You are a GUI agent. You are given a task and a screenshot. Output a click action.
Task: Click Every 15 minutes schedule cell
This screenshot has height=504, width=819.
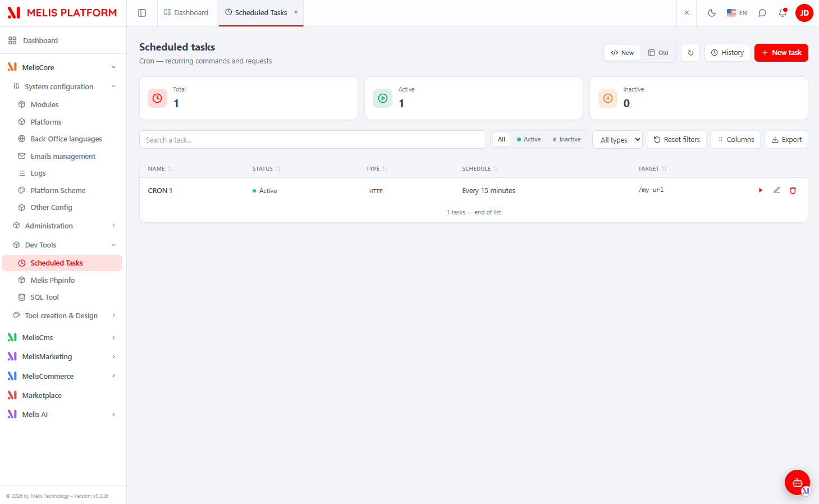pyautogui.click(x=488, y=191)
